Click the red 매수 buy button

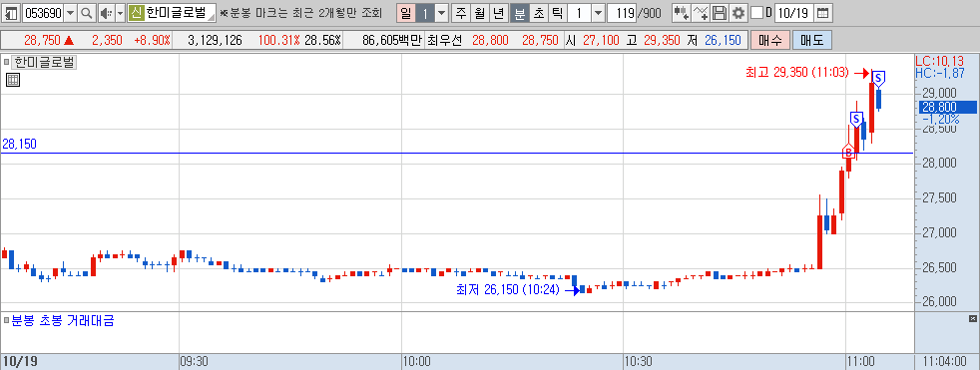tap(770, 41)
